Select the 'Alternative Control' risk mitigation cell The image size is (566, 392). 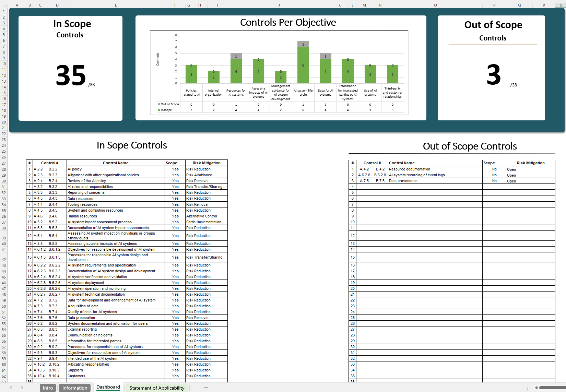(x=206, y=216)
